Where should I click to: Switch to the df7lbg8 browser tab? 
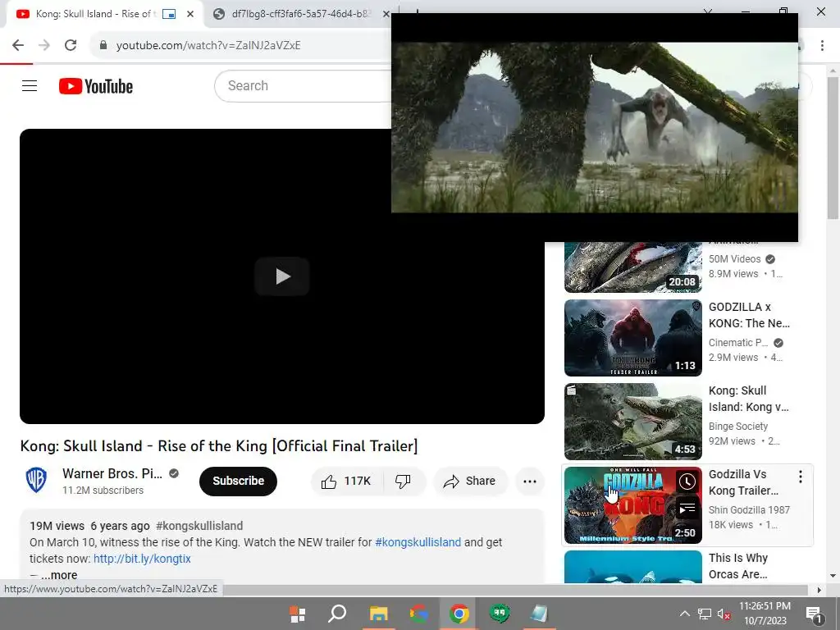299,14
